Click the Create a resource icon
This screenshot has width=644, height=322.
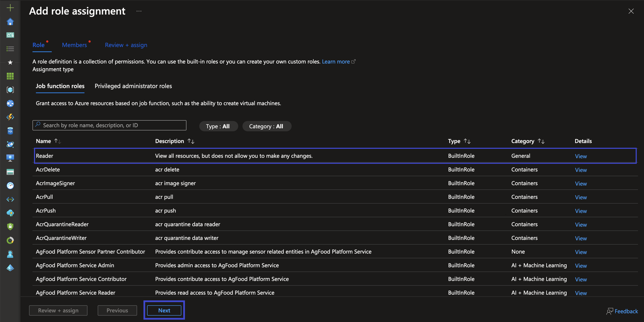[x=10, y=7]
